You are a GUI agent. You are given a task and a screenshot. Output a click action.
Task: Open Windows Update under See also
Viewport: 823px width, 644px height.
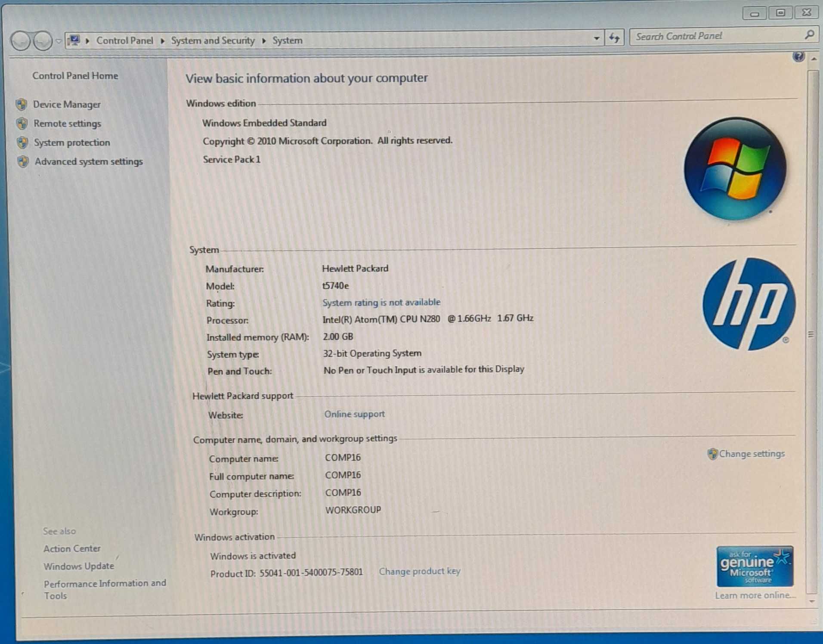[x=79, y=566]
